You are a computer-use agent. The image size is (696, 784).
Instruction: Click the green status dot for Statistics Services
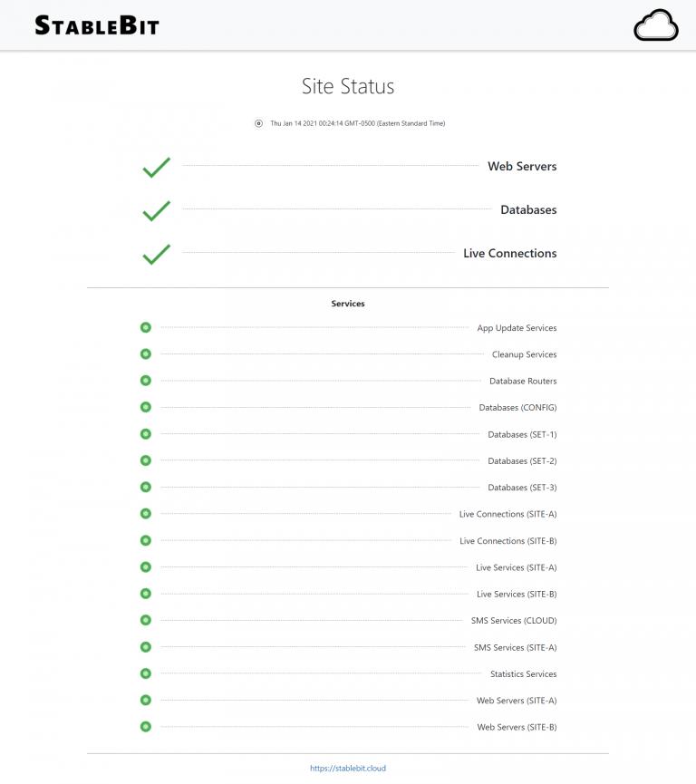coord(146,673)
